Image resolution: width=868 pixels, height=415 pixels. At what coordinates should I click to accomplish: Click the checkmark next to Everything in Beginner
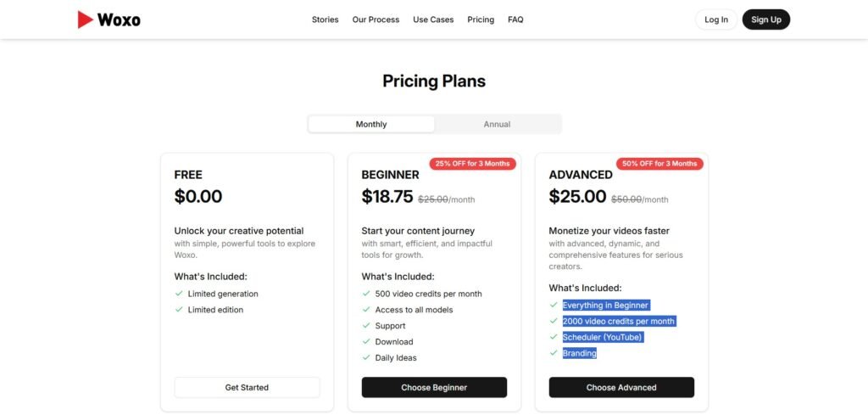tap(554, 305)
